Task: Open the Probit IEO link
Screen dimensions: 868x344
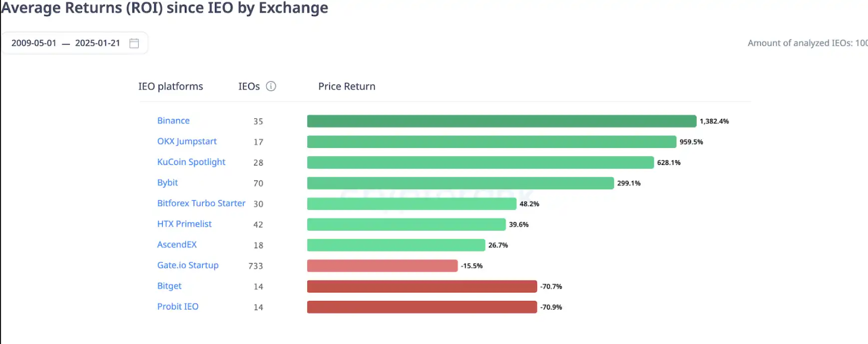Action: pos(178,306)
